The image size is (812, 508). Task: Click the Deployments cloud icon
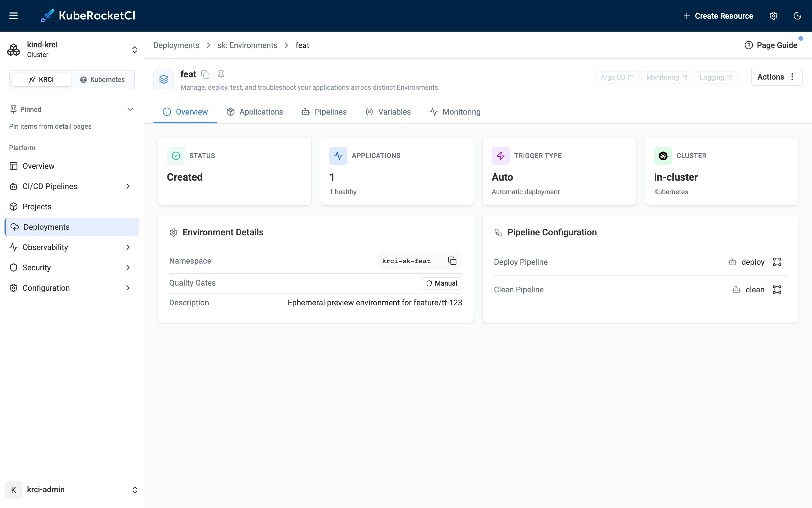click(14, 227)
